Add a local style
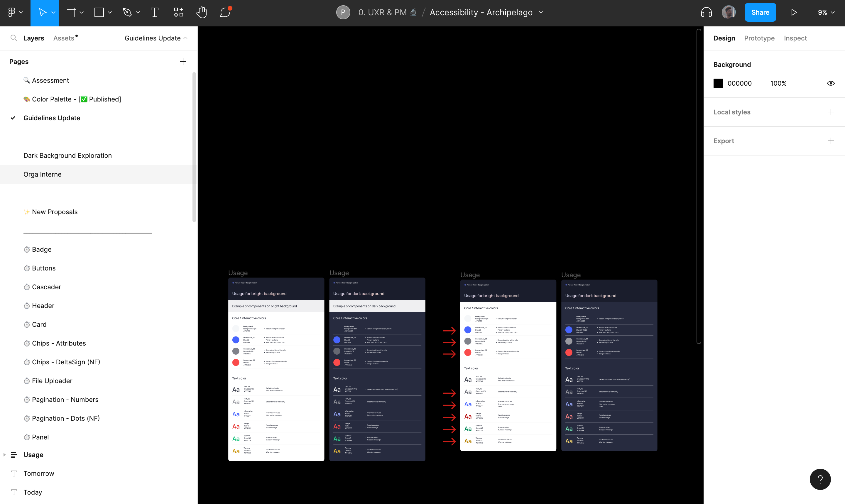 pos(831,112)
